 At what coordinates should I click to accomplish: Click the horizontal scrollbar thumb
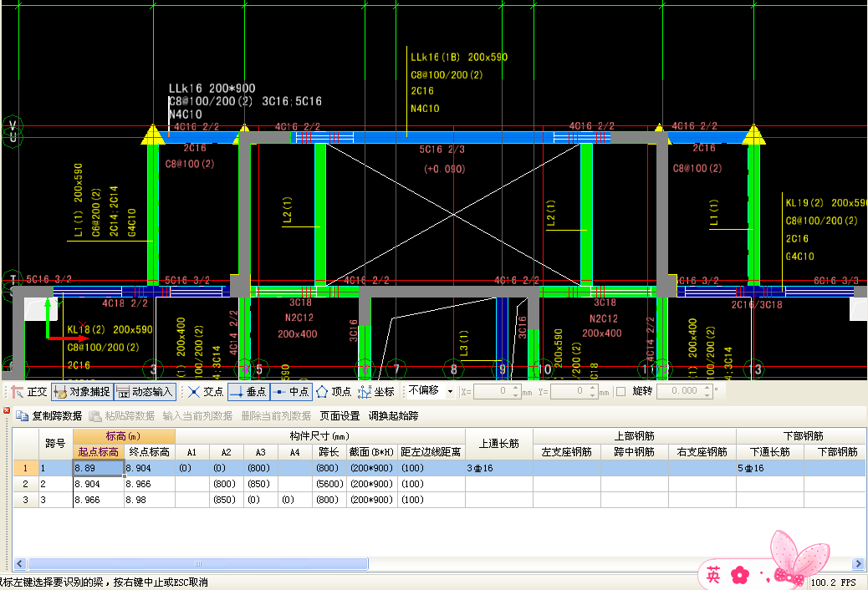click(198, 564)
